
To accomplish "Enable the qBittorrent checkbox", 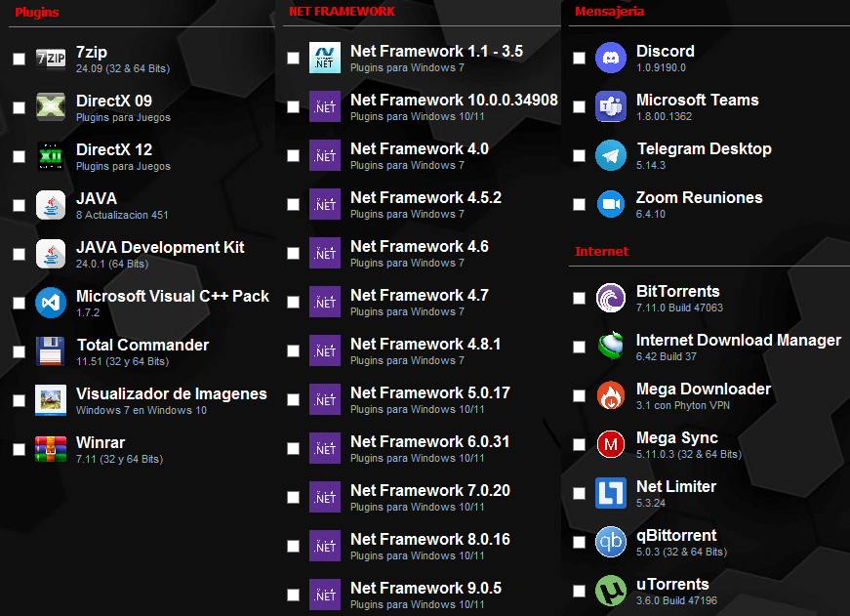I will (579, 542).
